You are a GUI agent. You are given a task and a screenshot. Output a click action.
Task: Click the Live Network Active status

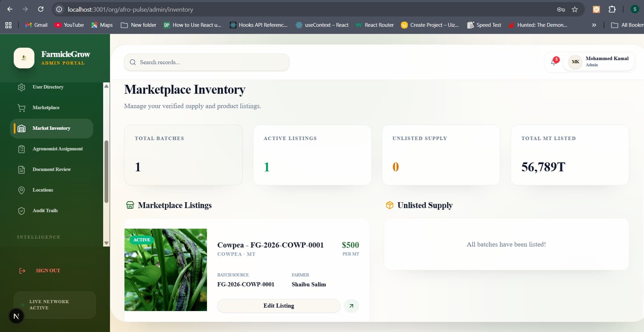[55, 305]
